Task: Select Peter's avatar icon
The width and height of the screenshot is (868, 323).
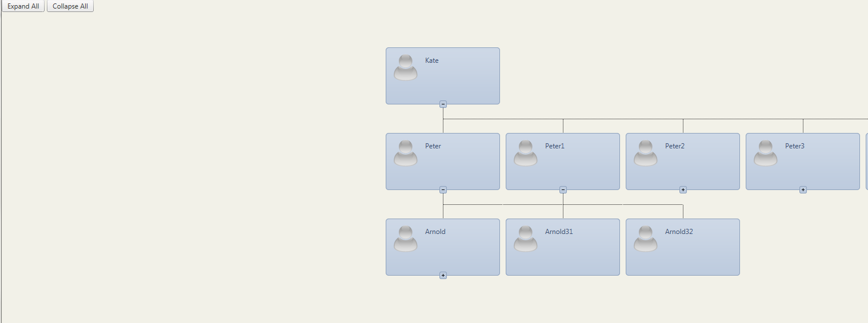Action: (406, 153)
